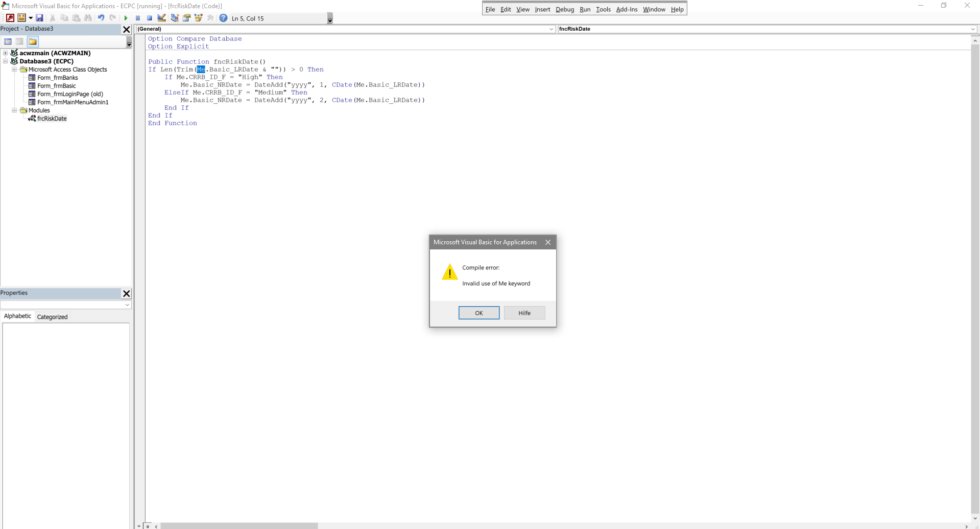Select Form_frmLoginPage (old) in project tree
Image resolution: width=980 pixels, height=529 pixels.
point(70,94)
